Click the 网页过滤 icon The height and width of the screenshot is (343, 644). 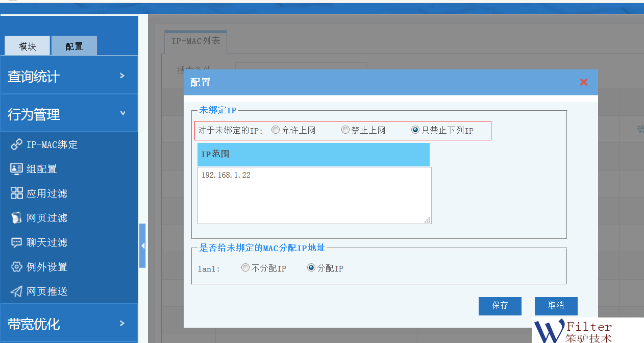(17, 218)
